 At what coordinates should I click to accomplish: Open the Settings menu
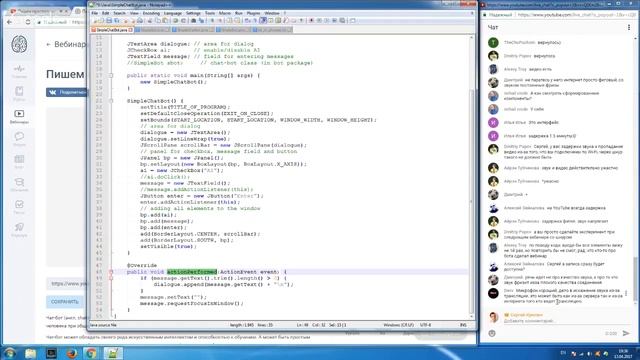tap(193, 13)
